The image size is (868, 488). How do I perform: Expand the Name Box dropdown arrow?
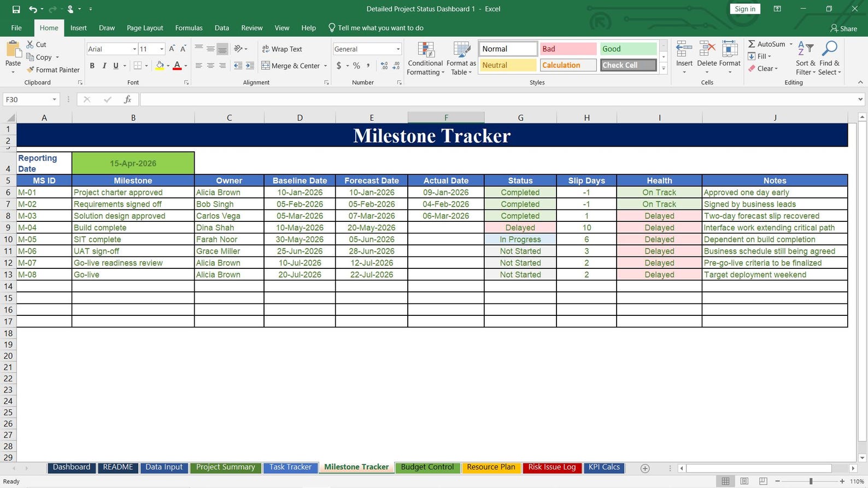pyautogui.click(x=54, y=99)
